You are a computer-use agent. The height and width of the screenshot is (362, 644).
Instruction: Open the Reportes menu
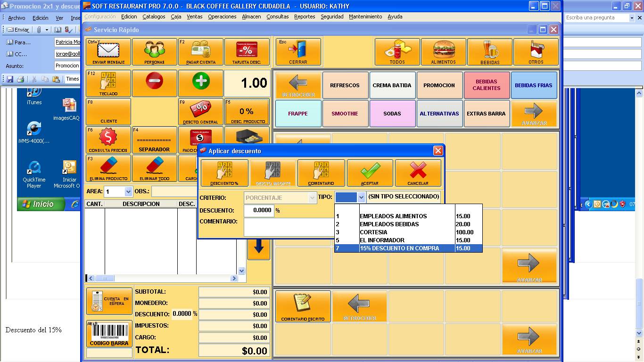coord(305,16)
